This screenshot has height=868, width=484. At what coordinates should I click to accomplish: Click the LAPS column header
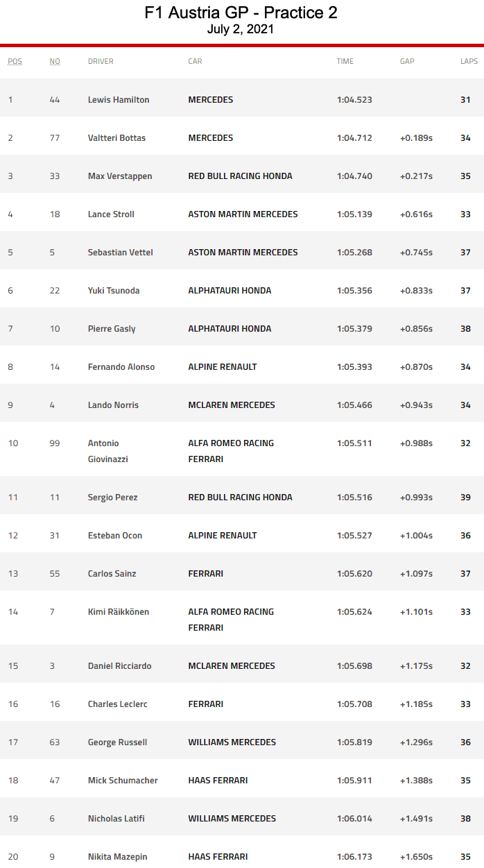click(469, 61)
